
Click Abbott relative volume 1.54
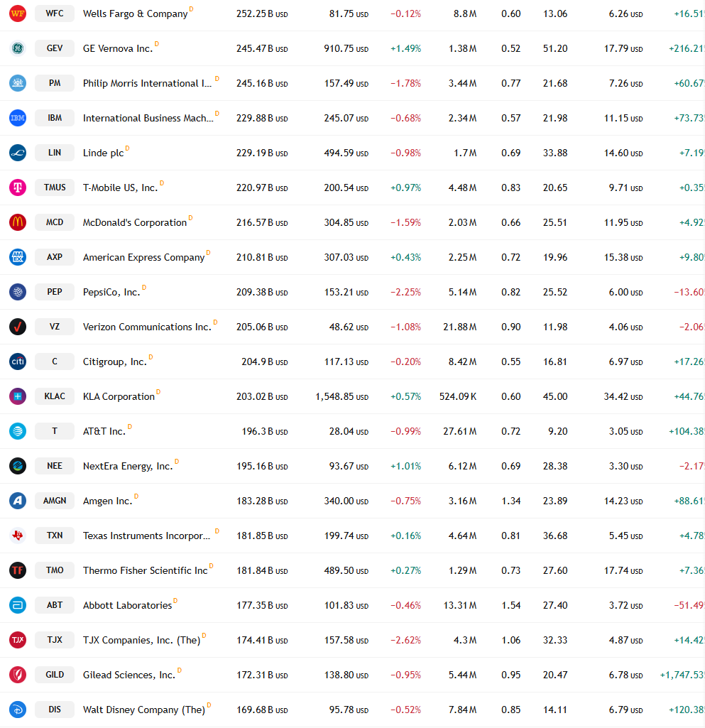(x=511, y=606)
